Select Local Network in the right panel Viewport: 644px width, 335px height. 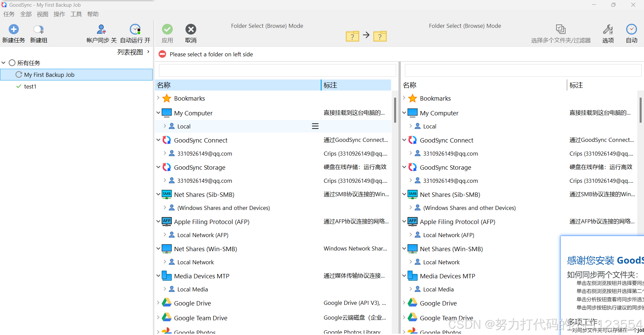[441, 262]
